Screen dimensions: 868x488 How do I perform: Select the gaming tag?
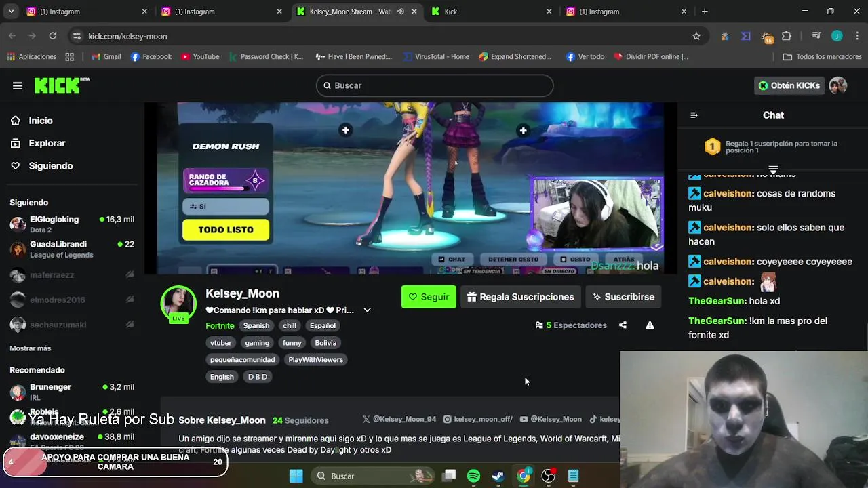(x=257, y=343)
